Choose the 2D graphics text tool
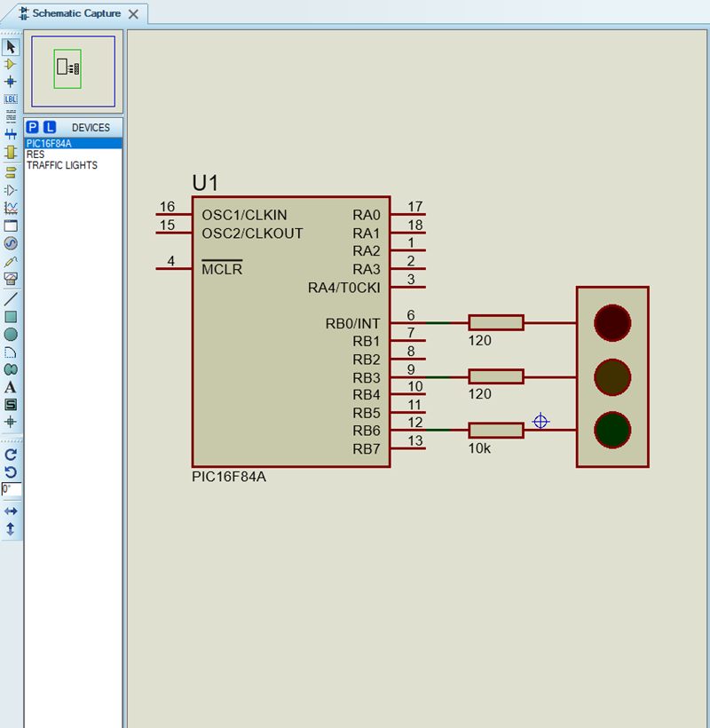710x728 pixels. [x=11, y=387]
